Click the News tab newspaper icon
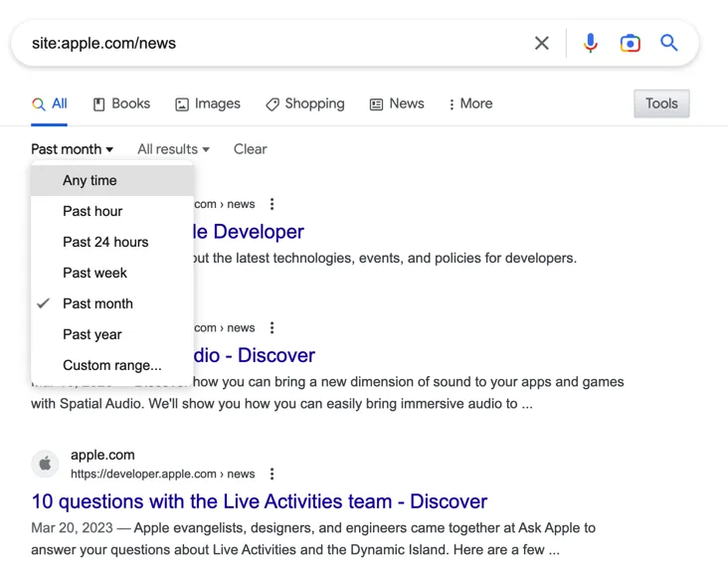The width and height of the screenshot is (728, 579). click(x=376, y=104)
